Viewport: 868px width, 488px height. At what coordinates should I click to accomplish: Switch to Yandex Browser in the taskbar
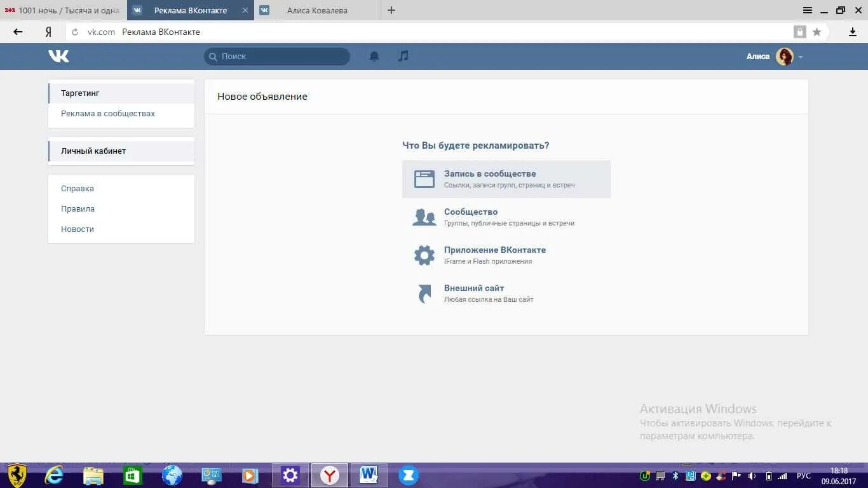click(x=330, y=475)
